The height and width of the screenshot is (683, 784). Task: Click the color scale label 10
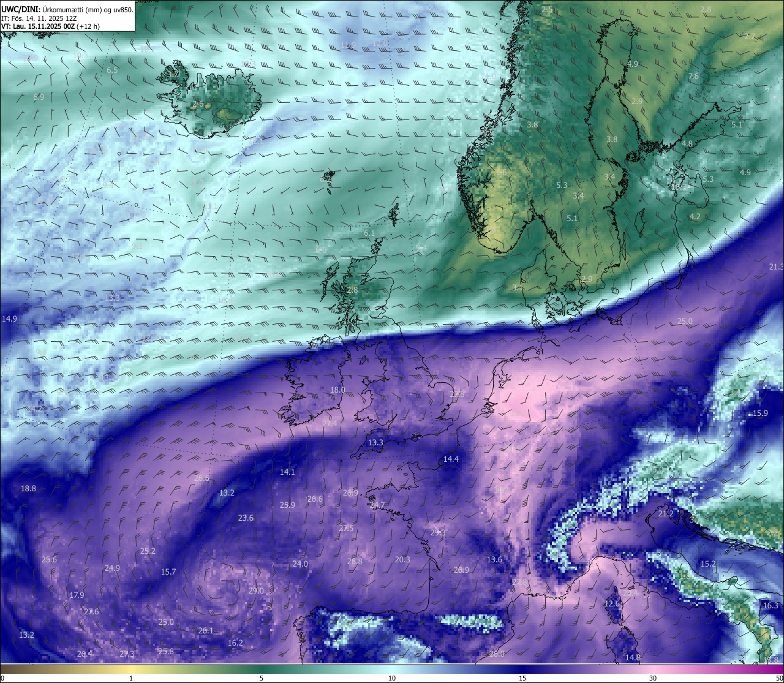pyautogui.click(x=392, y=678)
